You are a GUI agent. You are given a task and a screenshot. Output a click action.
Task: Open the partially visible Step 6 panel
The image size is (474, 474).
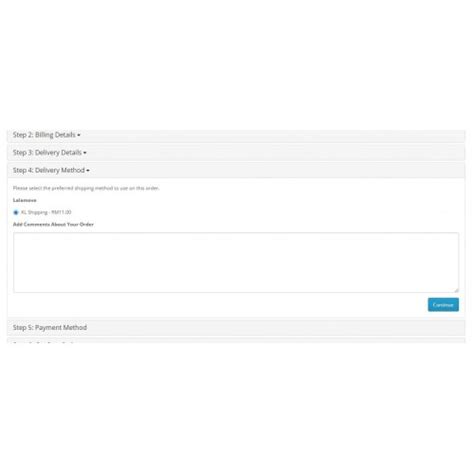pos(236,341)
